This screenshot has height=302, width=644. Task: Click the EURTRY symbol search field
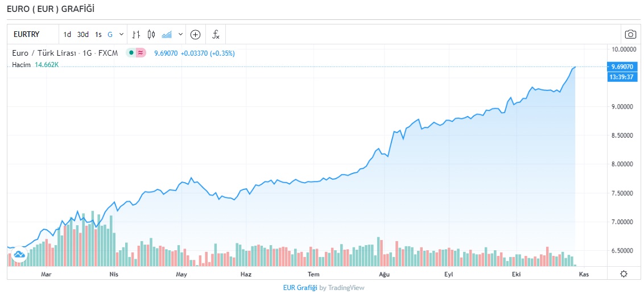pos(33,34)
